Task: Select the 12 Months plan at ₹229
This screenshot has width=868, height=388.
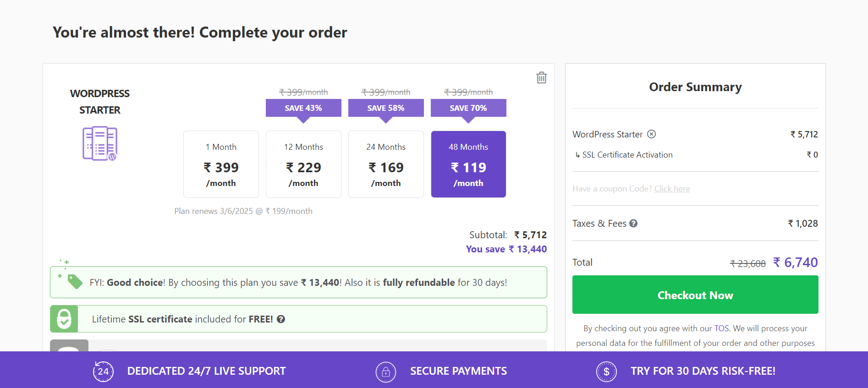Action: (x=303, y=164)
